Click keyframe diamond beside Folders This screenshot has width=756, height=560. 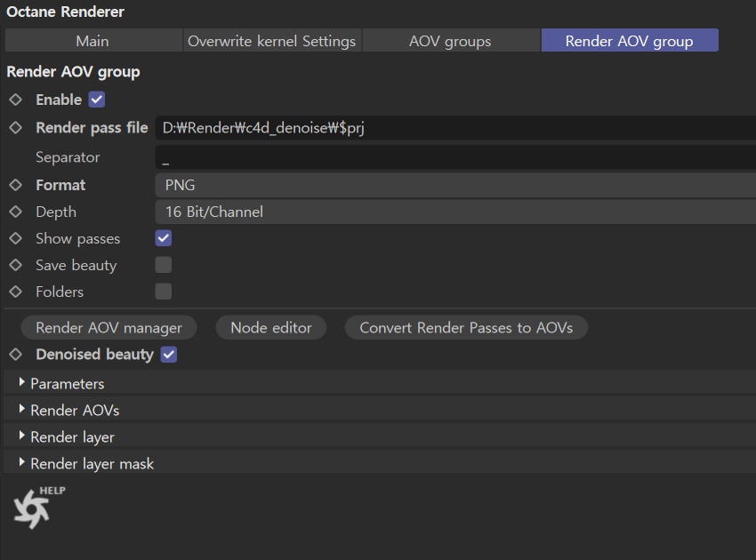[x=16, y=292]
